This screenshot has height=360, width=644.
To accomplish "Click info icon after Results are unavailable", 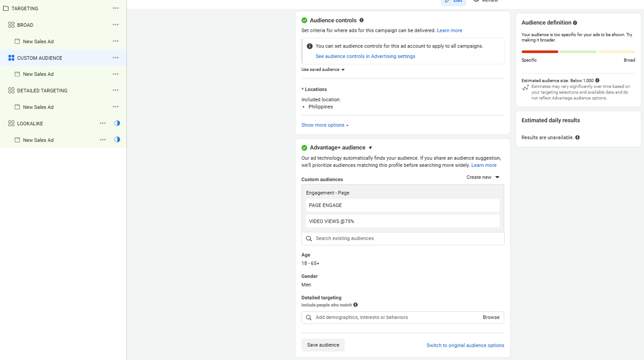I will (x=577, y=137).
